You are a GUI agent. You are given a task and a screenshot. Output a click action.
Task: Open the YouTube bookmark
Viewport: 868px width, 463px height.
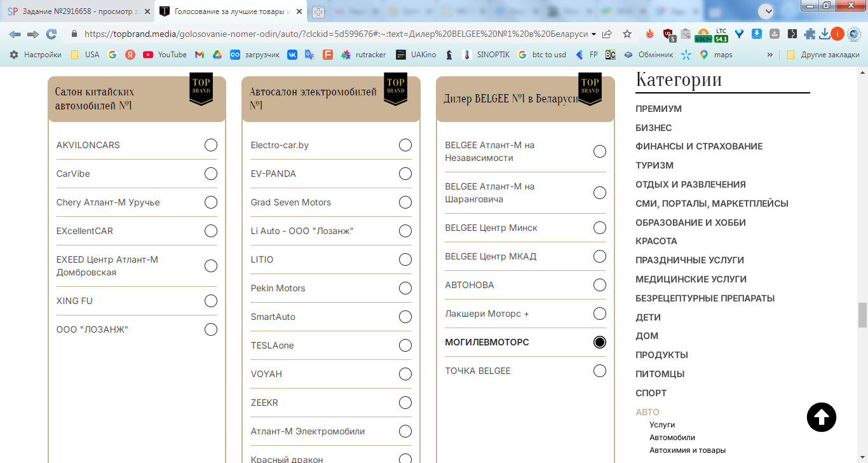(x=165, y=55)
